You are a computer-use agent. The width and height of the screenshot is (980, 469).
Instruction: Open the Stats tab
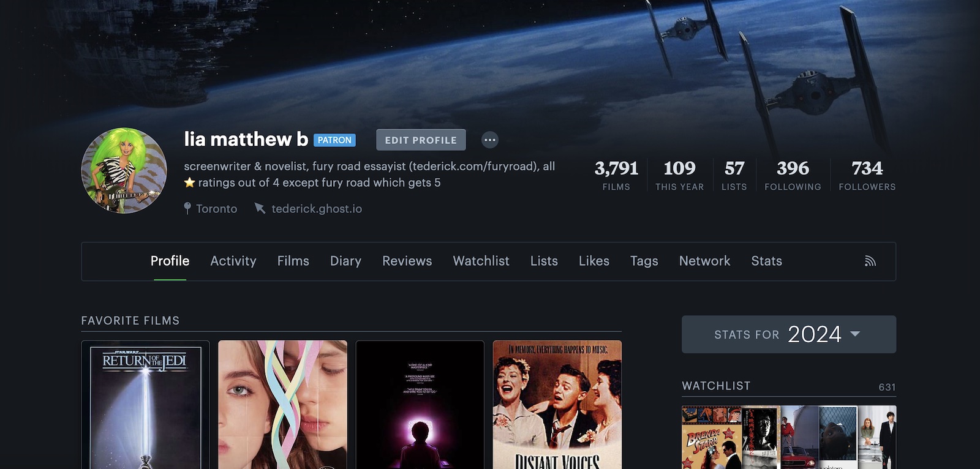click(x=766, y=261)
